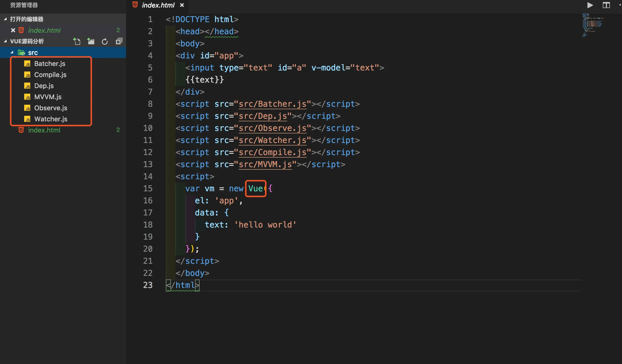Refresh the explorer file tree

[105, 41]
